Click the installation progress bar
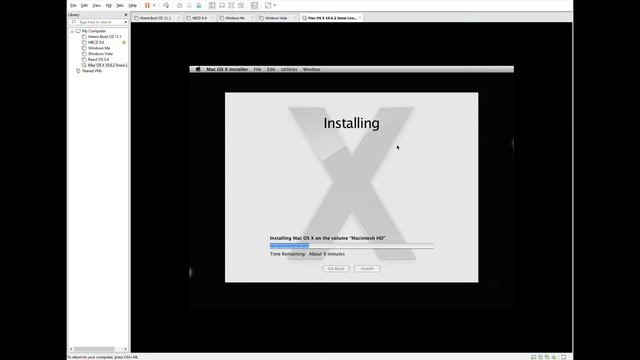Screen dimensions: 640x360 351,246
